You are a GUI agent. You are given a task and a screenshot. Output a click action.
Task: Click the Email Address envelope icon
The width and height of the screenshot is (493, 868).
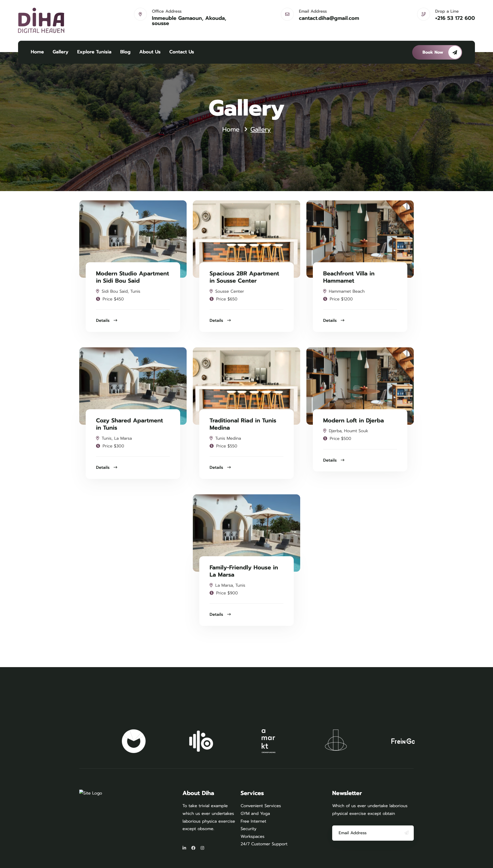coord(287,14)
